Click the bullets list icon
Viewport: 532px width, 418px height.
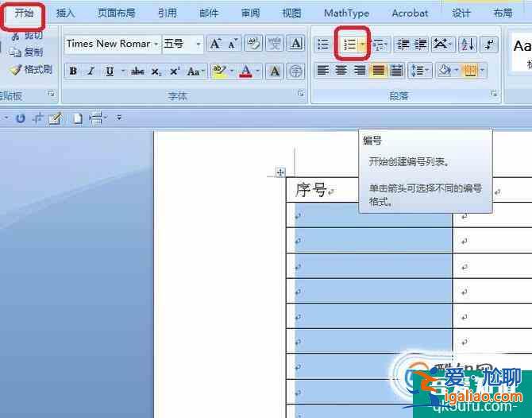(x=322, y=45)
